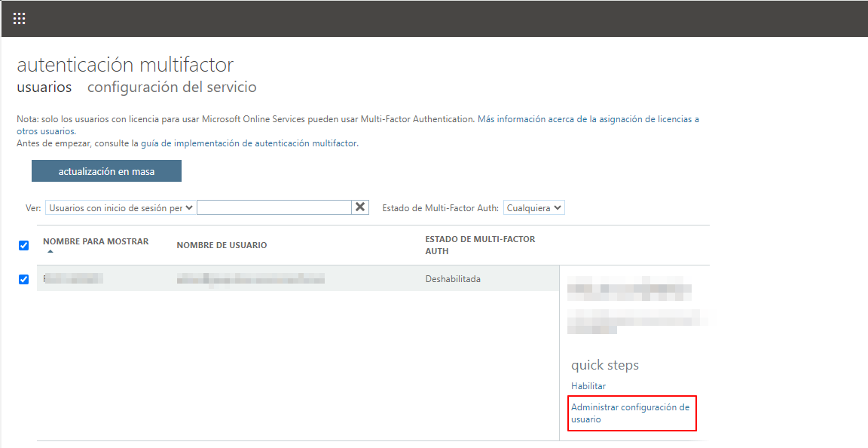Screen dimensions: 868x448
Task: Switch to configuración del servicio tab
Action: (x=172, y=87)
